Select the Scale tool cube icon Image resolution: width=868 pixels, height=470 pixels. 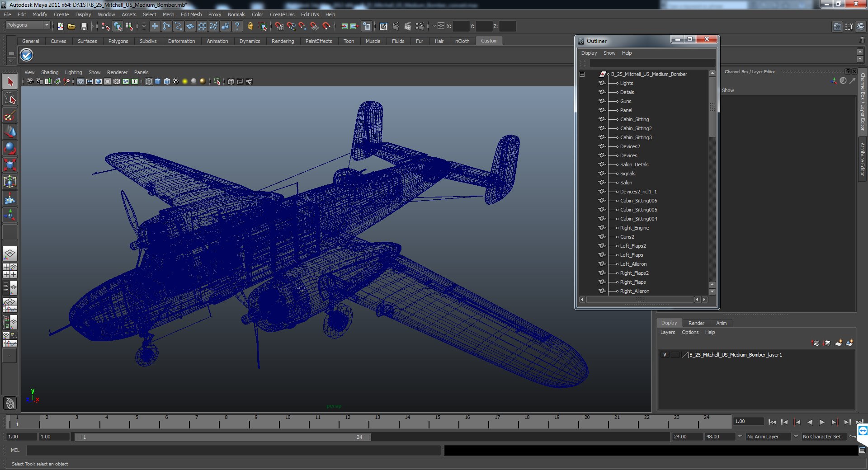point(10,165)
